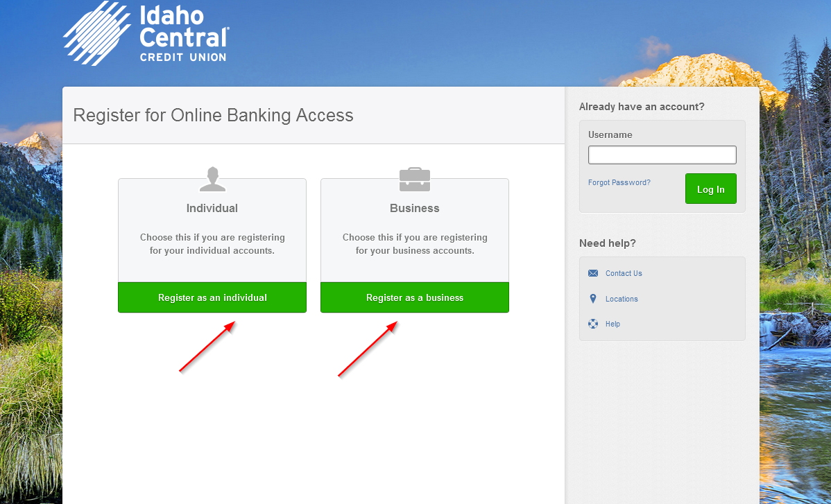Viewport: 831px width, 504px height.
Task: Click the Help lifebuoy icon
Action: [x=593, y=324]
